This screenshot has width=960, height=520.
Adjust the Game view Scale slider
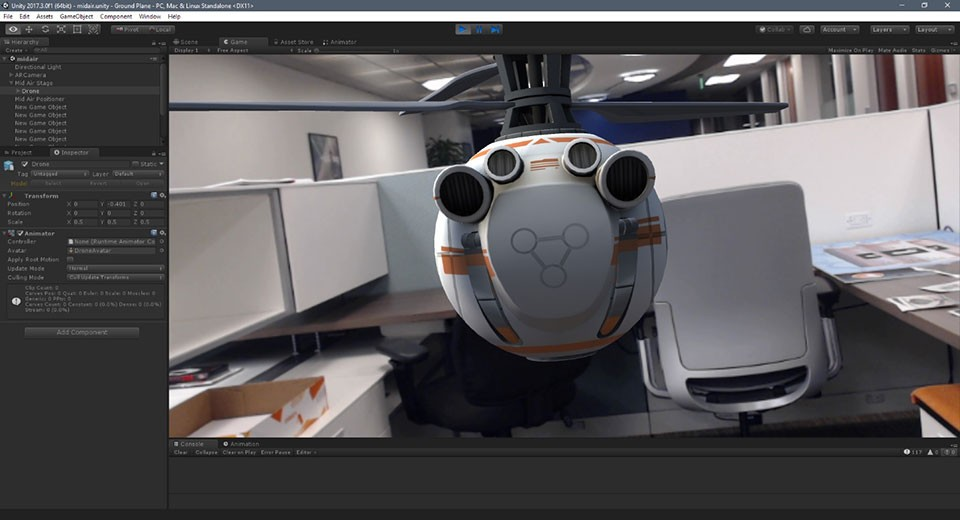(353, 51)
